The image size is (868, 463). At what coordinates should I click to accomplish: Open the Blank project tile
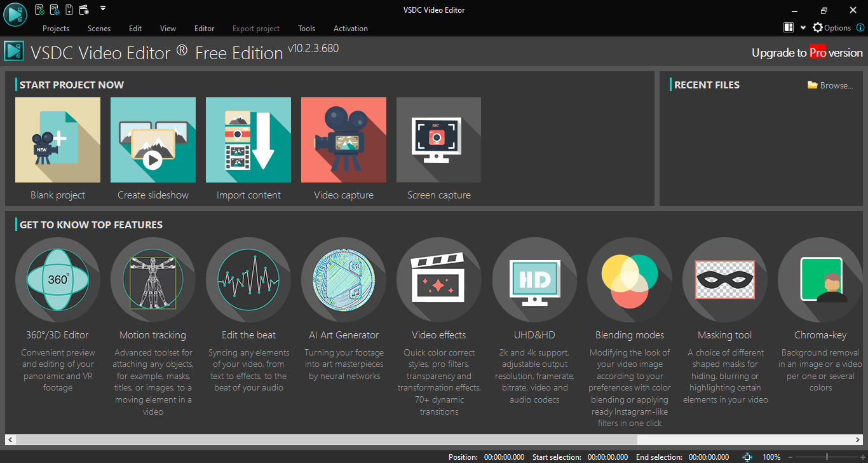click(x=58, y=140)
